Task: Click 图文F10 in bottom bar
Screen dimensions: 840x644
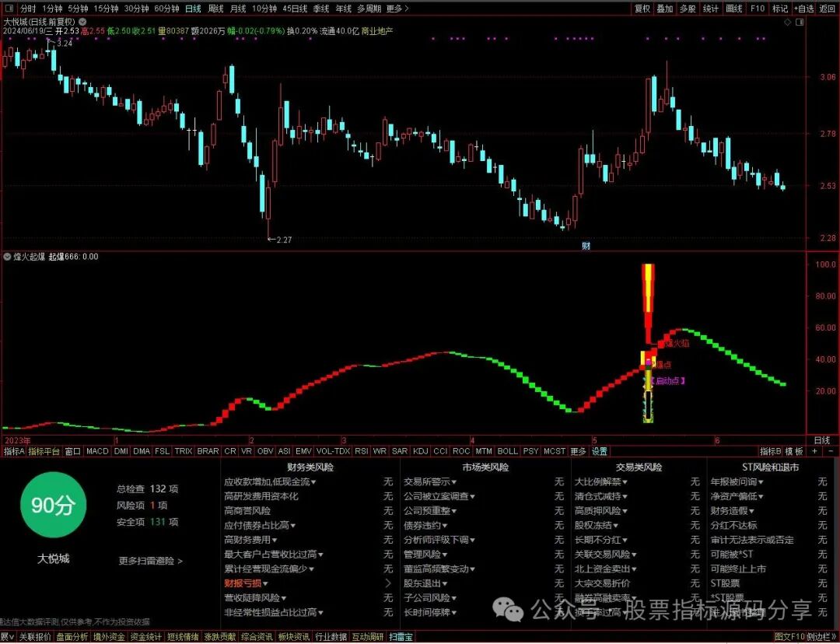Action: 789,637
